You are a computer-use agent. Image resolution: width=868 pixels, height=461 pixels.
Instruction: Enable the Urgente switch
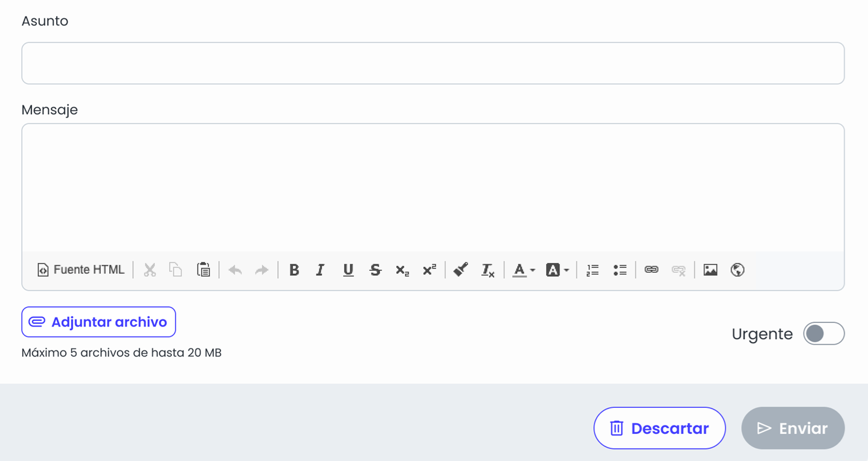coord(824,334)
